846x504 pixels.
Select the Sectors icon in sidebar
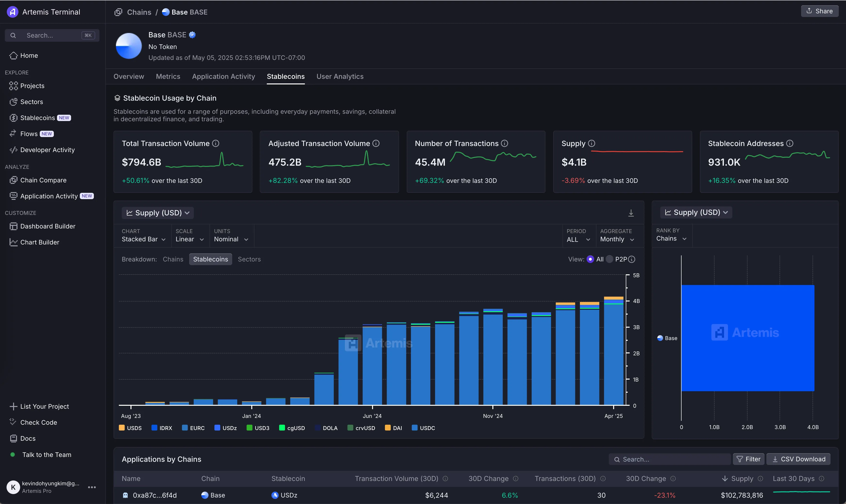click(x=14, y=102)
